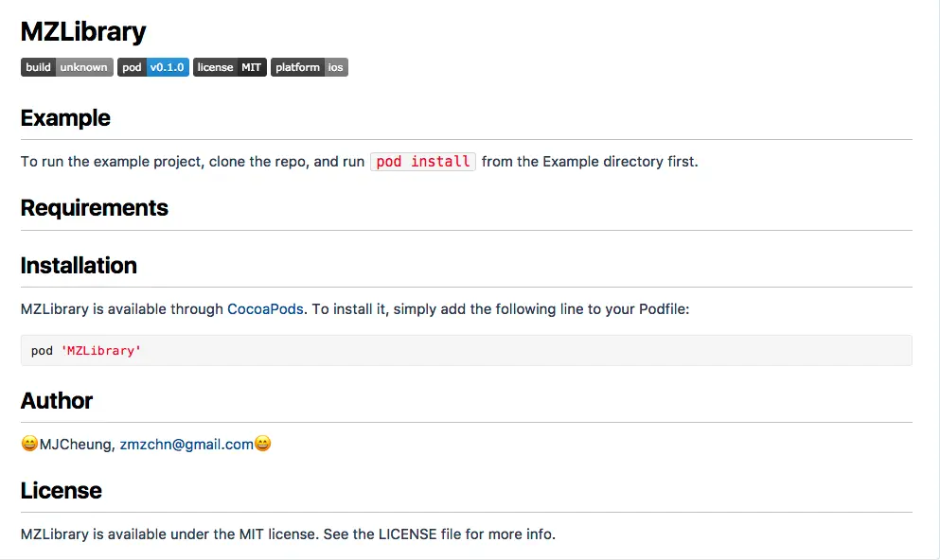
Task: Click the smiley emoji before MJCheung
Action: tap(29, 444)
